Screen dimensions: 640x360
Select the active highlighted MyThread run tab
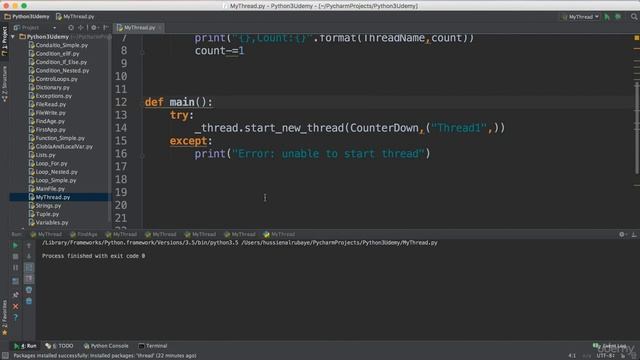pyautogui.click(x=279, y=234)
